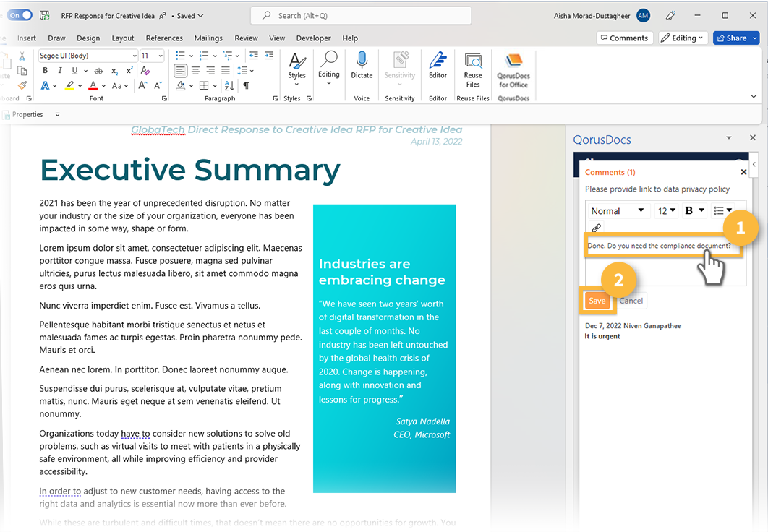768x532 pixels.
Task: Click the Clear All Formatting icon
Action: (145, 71)
